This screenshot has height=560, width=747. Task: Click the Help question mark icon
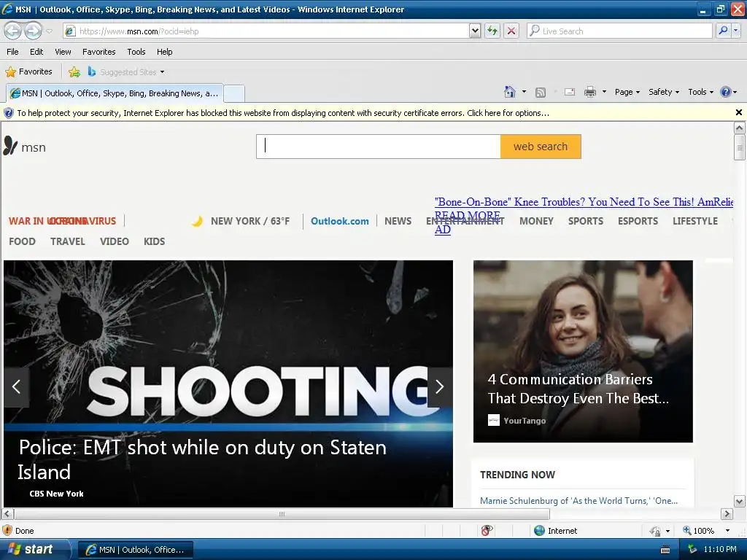point(725,92)
